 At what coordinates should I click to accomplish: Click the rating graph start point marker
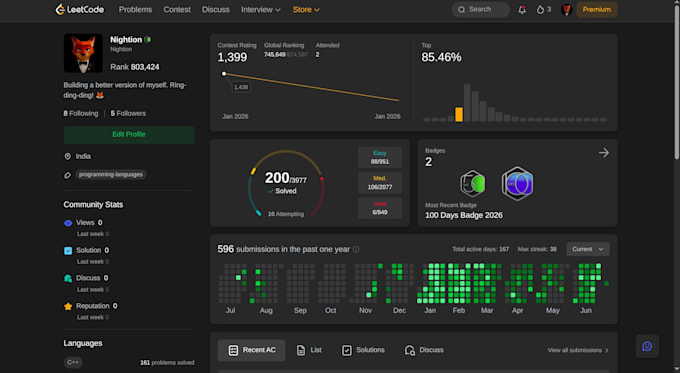pos(224,74)
